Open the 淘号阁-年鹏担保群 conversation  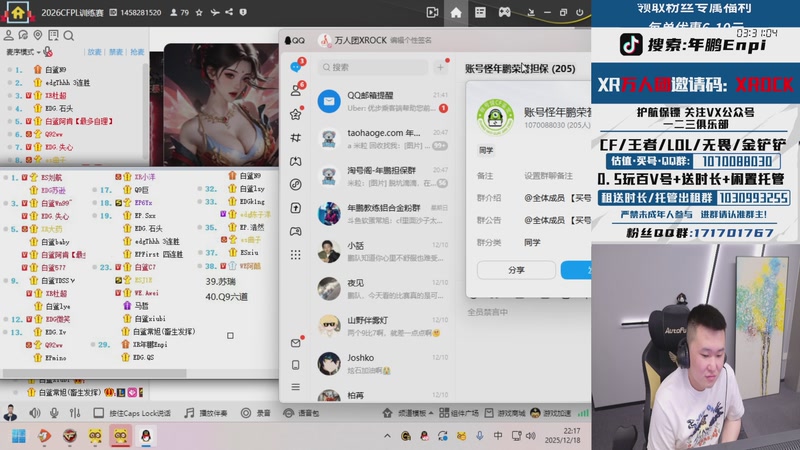point(383,176)
